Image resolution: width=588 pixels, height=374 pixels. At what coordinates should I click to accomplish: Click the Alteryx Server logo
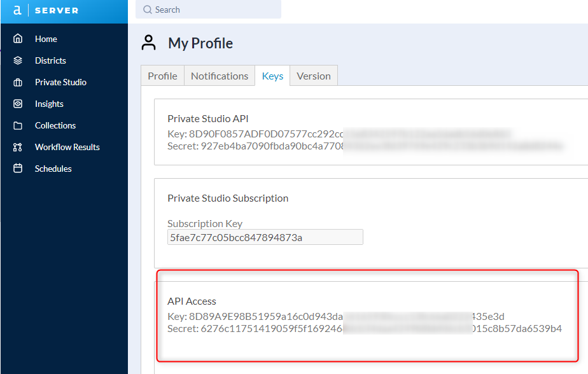(45, 10)
